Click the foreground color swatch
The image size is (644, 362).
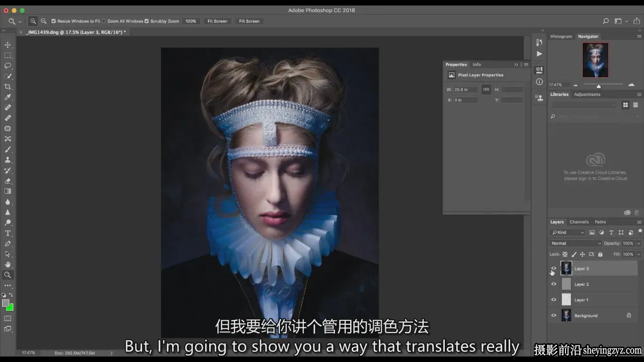6,303
